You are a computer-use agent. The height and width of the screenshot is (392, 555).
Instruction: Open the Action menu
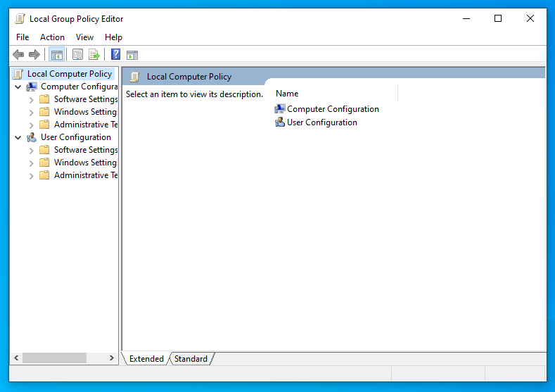52,37
